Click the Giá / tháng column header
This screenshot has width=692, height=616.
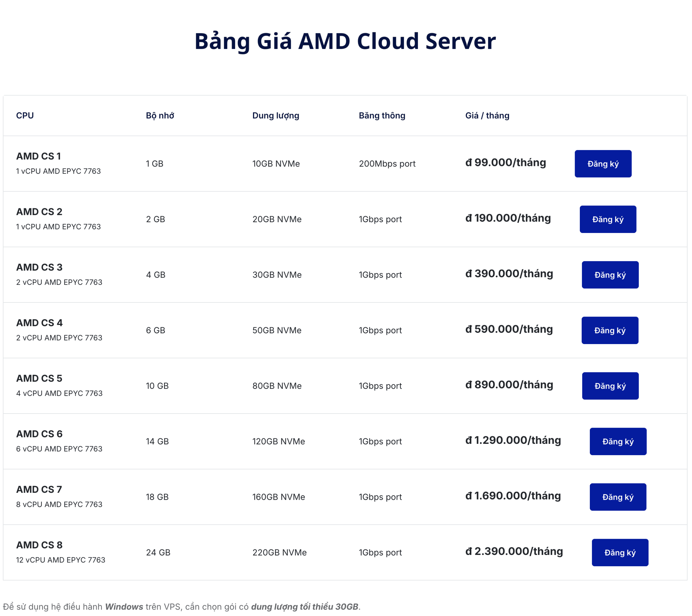[487, 115]
